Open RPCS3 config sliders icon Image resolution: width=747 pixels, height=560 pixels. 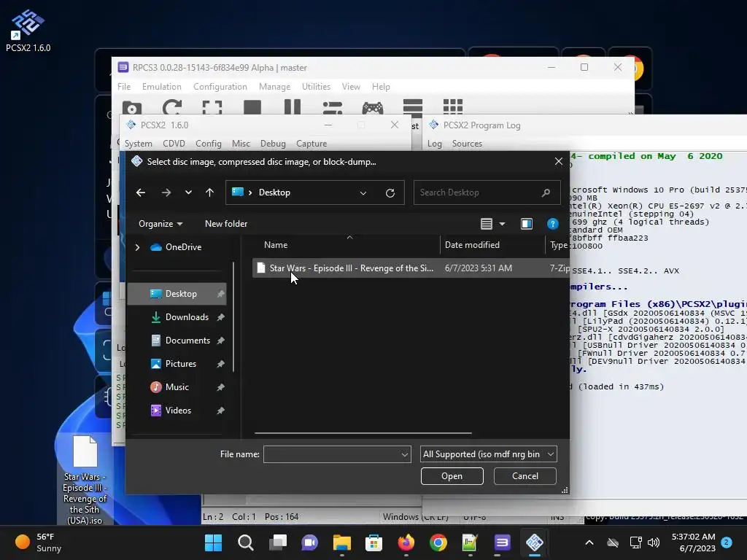[332, 108]
